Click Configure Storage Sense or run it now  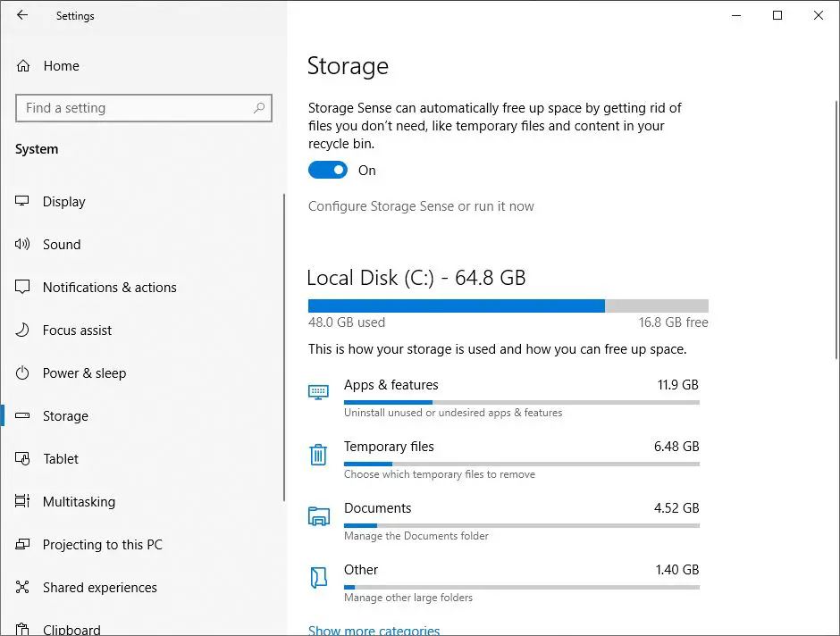(421, 206)
